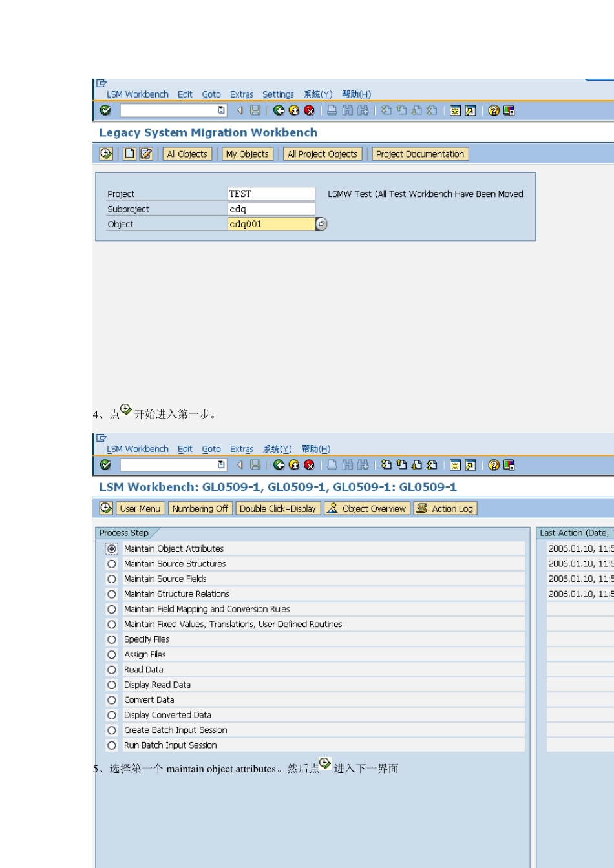Click the Create new document icon
Image resolution: width=614 pixels, height=868 pixels.
click(x=129, y=154)
